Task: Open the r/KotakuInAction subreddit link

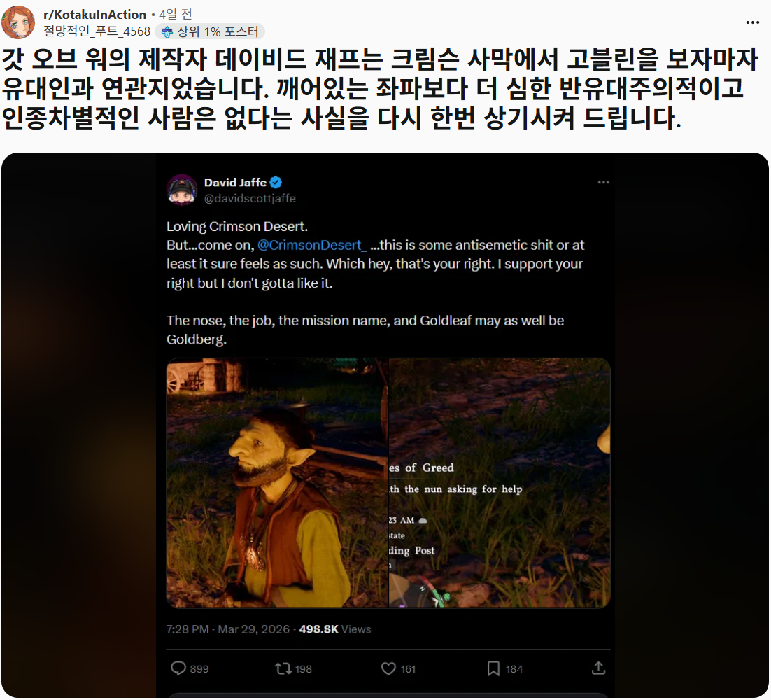Action: tap(95, 14)
